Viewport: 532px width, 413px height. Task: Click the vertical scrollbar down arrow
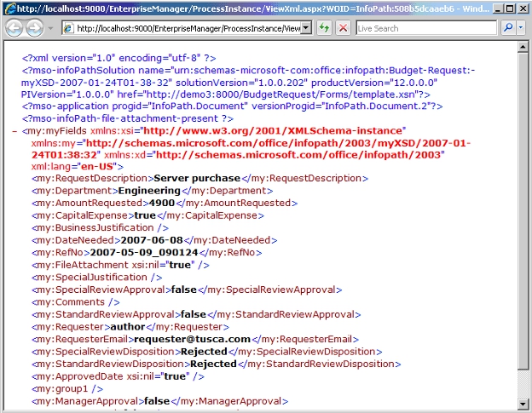(x=524, y=406)
